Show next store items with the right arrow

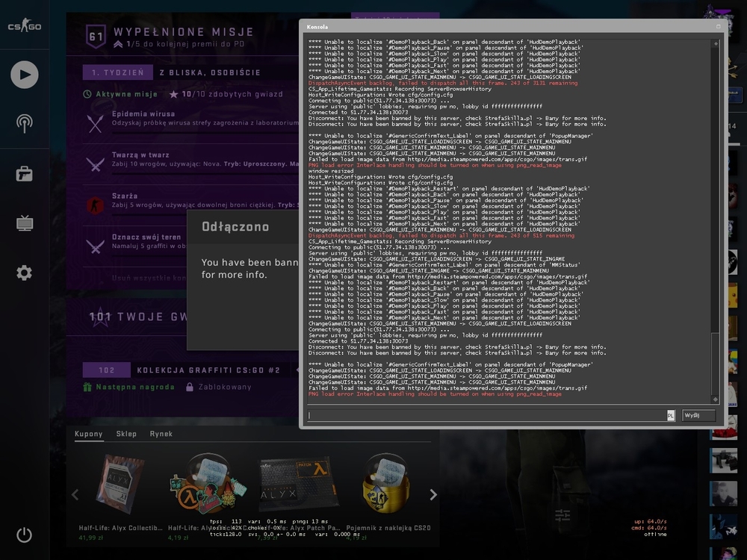click(x=433, y=495)
